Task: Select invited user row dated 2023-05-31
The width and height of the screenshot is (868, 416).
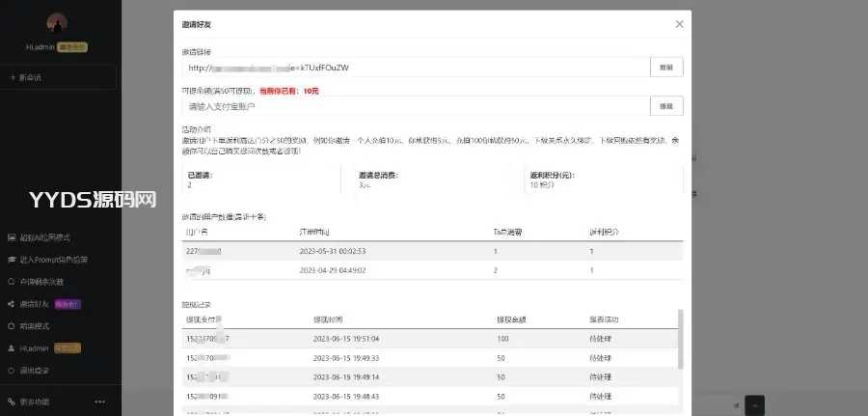Action: point(431,251)
